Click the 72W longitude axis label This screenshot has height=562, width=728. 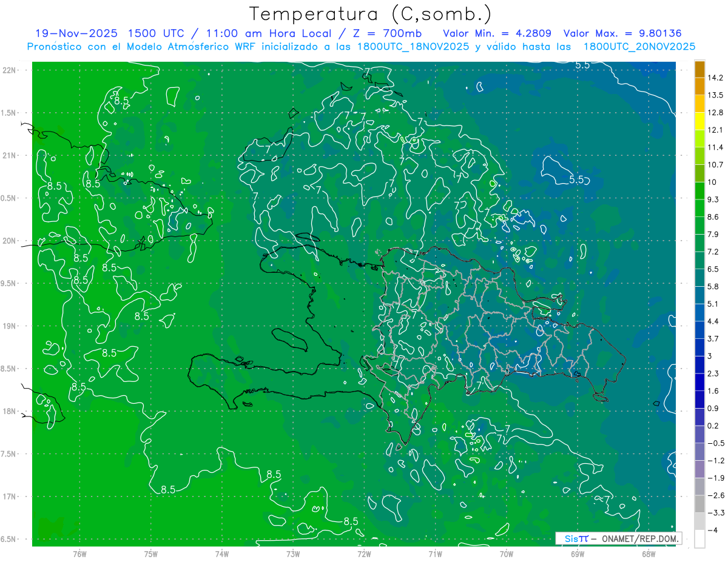click(x=364, y=554)
